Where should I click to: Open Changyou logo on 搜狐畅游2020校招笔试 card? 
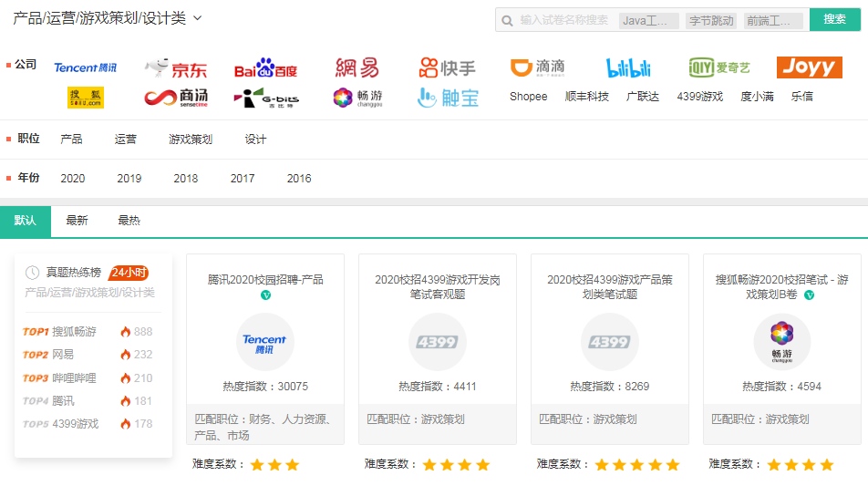(781, 342)
